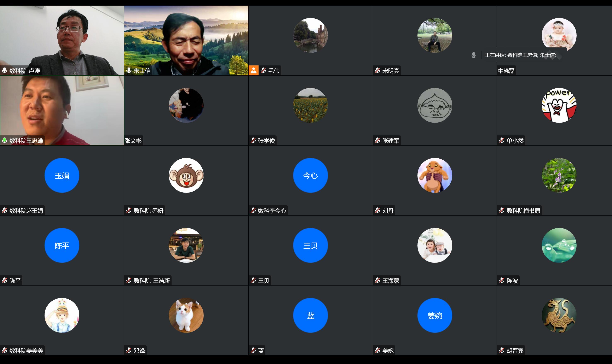The width and height of the screenshot is (612, 364).
Task: Click the microphone icon in the speaking banner
Action: pos(473,55)
